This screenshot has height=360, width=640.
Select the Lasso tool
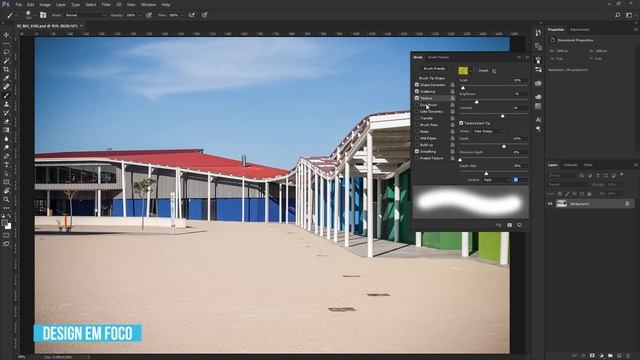[6, 52]
